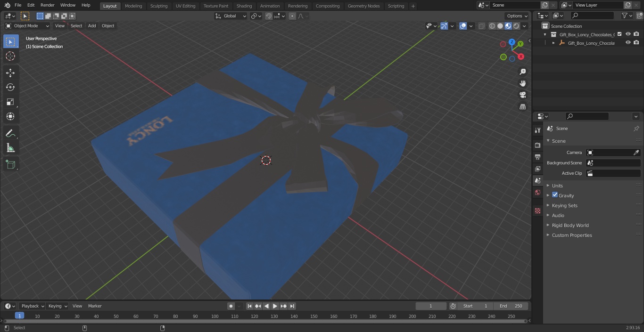Choose the Annotate pencil tool
644x332 pixels.
pyautogui.click(x=10, y=134)
